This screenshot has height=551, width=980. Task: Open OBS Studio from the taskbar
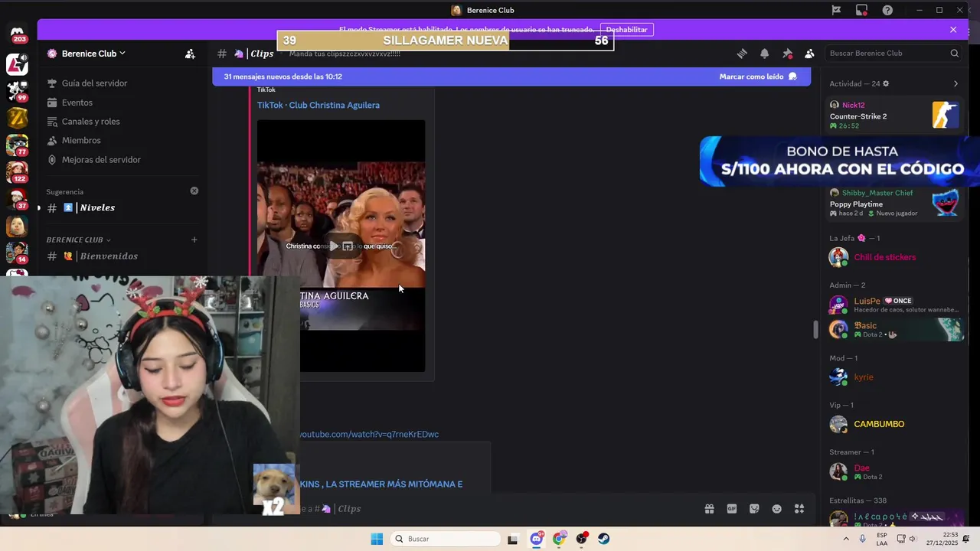(582, 539)
